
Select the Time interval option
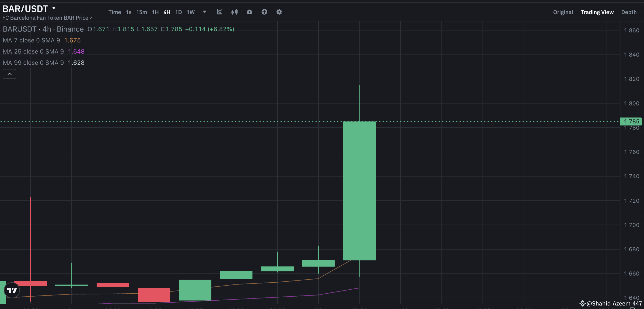(115, 12)
